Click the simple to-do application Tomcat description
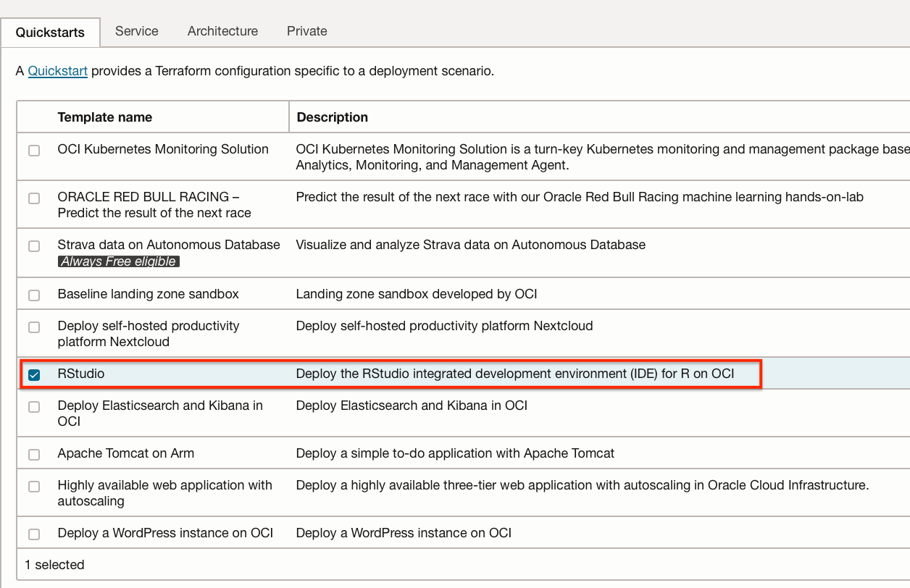Image resolution: width=910 pixels, height=588 pixels. (x=455, y=453)
